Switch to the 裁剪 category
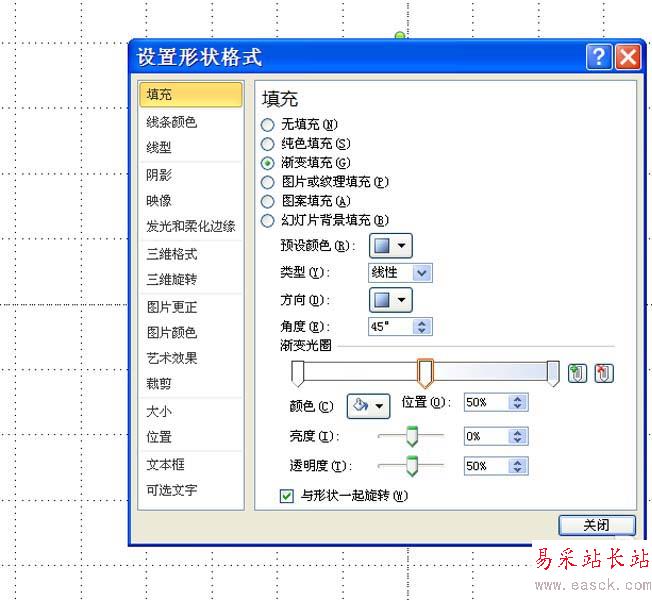The width and height of the screenshot is (652, 600). 191,383
